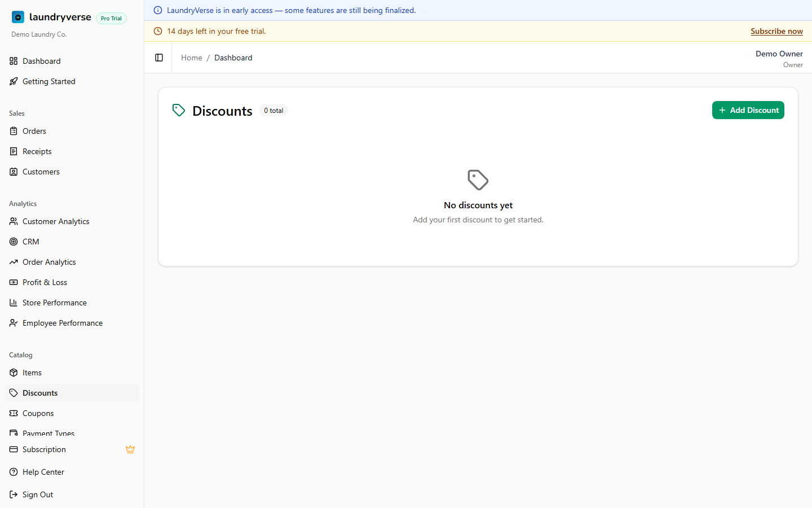Viewport: 812px width, 508px height.
Task: Open the CRM section
Action: pos(72,242)
